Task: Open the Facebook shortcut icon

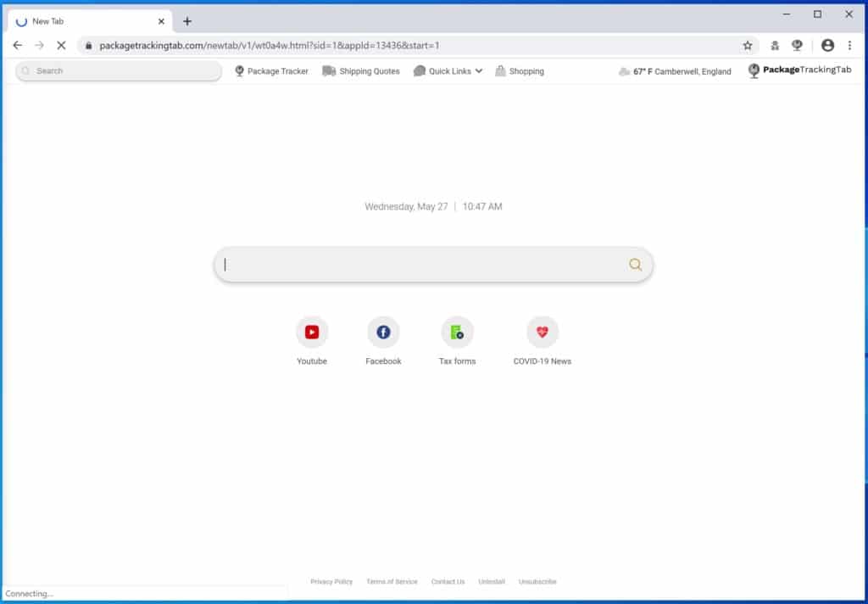Action: [x=383, y=332]
